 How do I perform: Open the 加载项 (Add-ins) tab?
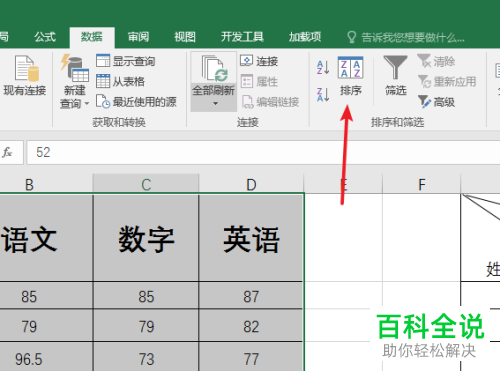[x=305, y=37]
